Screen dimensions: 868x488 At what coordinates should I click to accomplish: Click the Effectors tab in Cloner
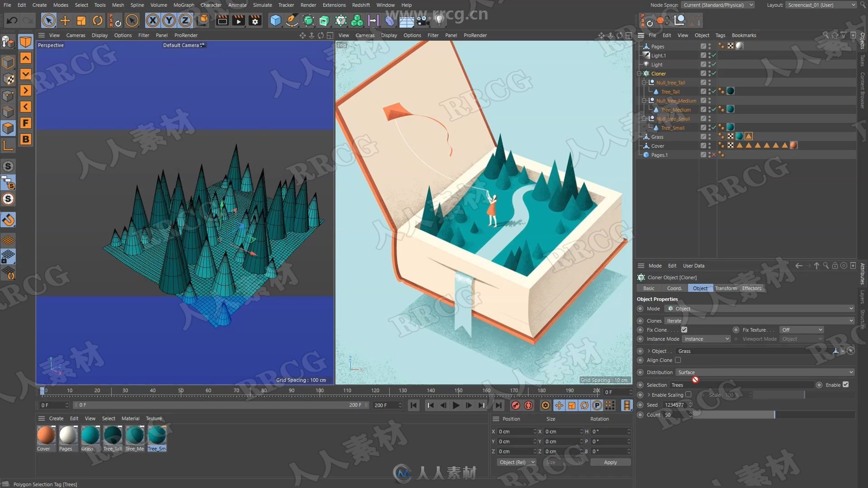[x=752, y=288]
